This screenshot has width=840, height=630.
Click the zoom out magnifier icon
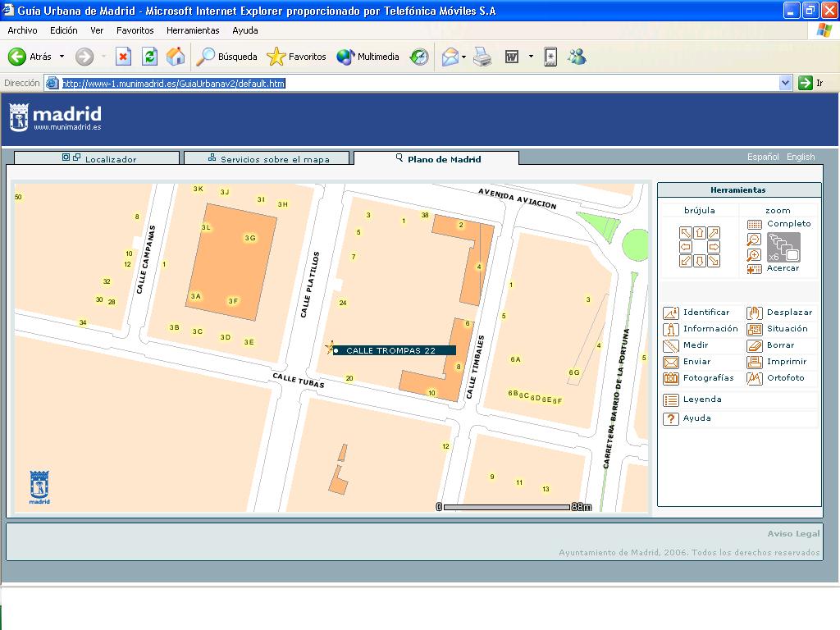tap(754, 240)
